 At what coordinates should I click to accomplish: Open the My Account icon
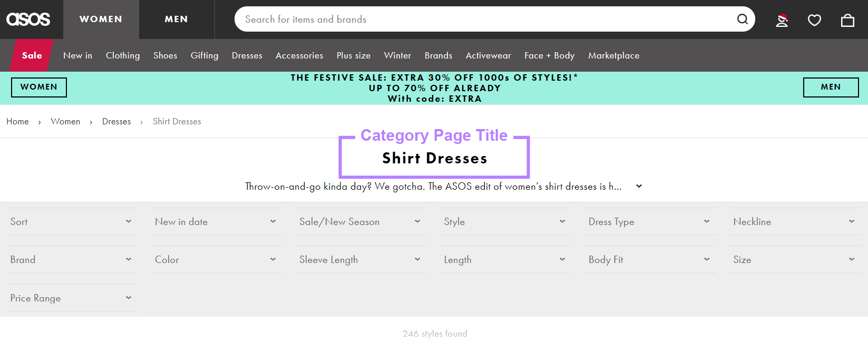782,20
